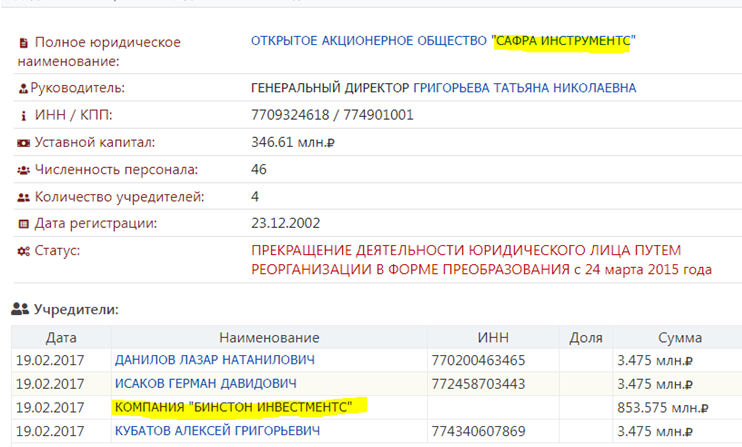Select the sum 3.475 млн in Данилов row
The width and height of the screenshot is (742, 447).
point(655,360)
